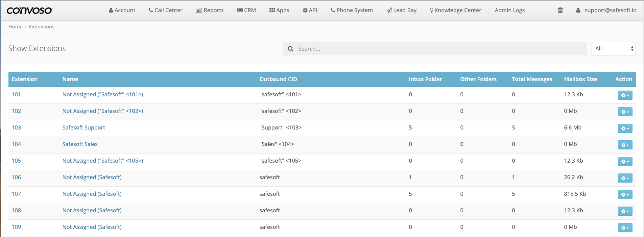Viewport: 644px width, 237px height.
Task: Focus the Search extensions field
Action: coord(435,49)
